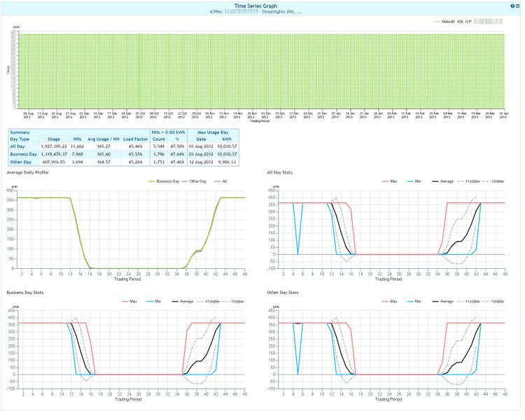The width and height of the screenshot is (525, 420).
Task: Click the percentage value 47.46%
Action: [x=177, y=162]
